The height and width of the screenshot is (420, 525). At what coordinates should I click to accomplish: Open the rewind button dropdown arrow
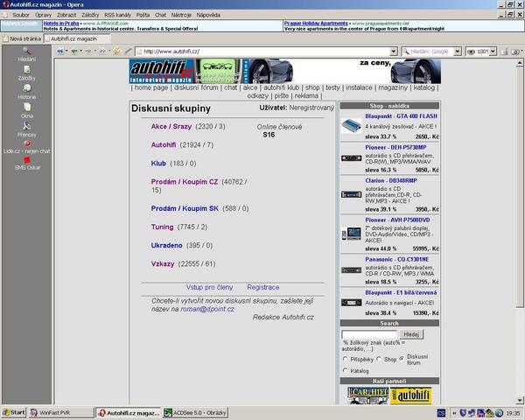(x=66, y=52)
